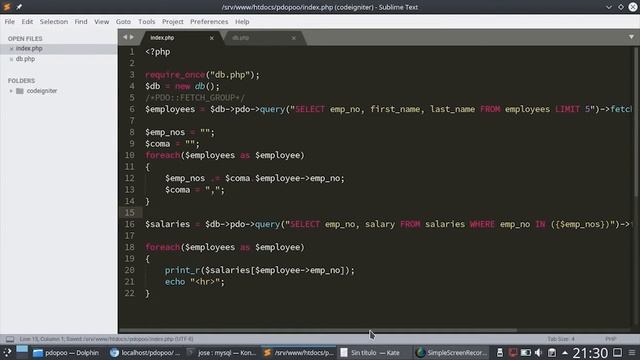The width and height of the screenshot is (640, 360).
Task: Toggle the side bar via status bar panel icon
Action: tap(10, 339)
